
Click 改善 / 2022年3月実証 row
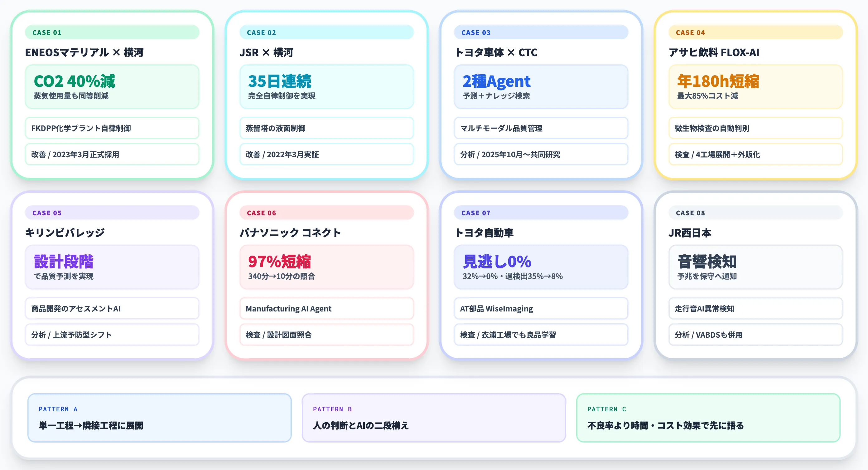[x=326, y=154]
